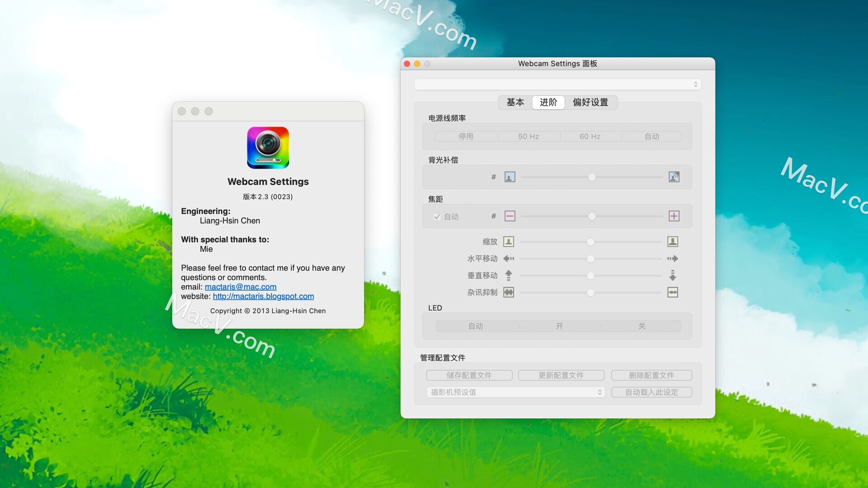
Task: Click the 杂讯抑制 slider knob
Action: (590, 293)
